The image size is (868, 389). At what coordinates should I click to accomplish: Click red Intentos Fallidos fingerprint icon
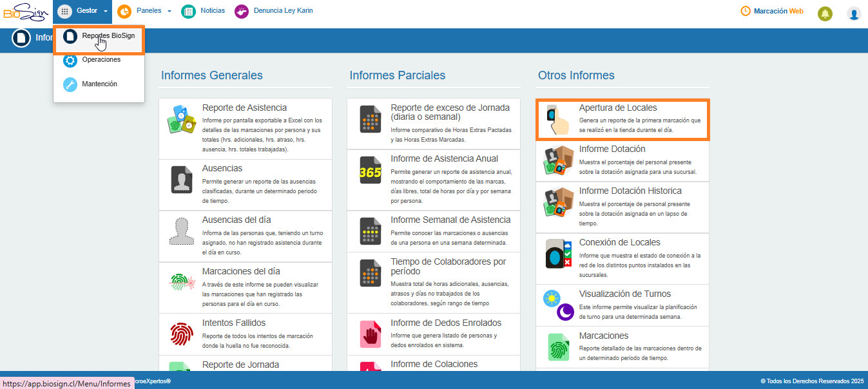(x=181, y=334)
